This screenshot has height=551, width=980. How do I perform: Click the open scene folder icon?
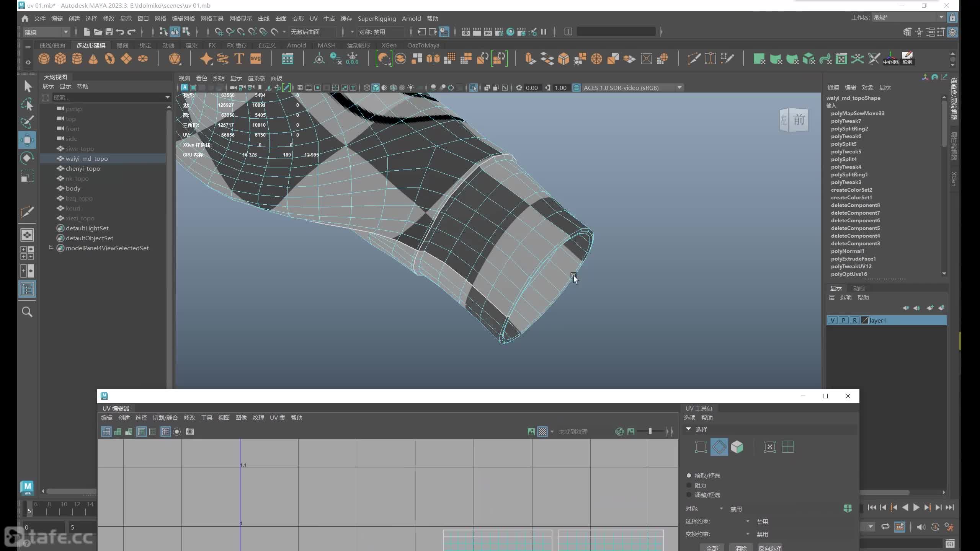pyautogui.click(x=98, y=32)
